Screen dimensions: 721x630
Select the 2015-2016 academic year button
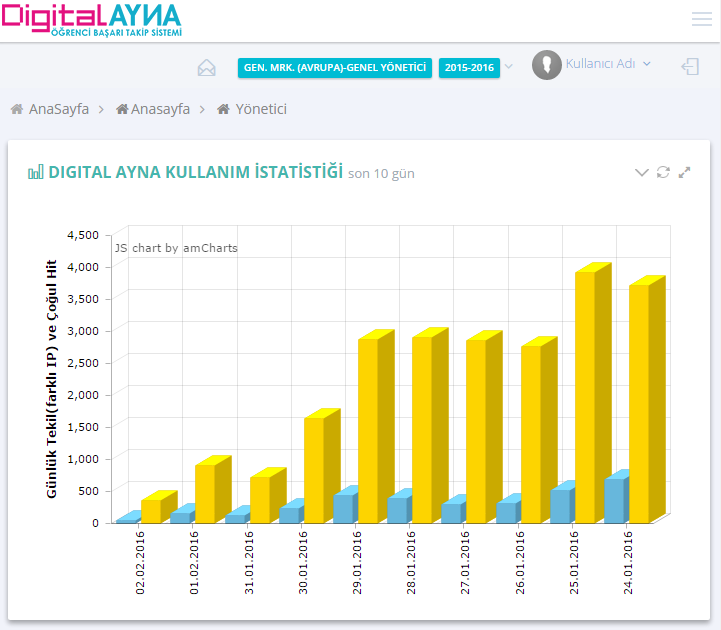click(x=469, y=68)
